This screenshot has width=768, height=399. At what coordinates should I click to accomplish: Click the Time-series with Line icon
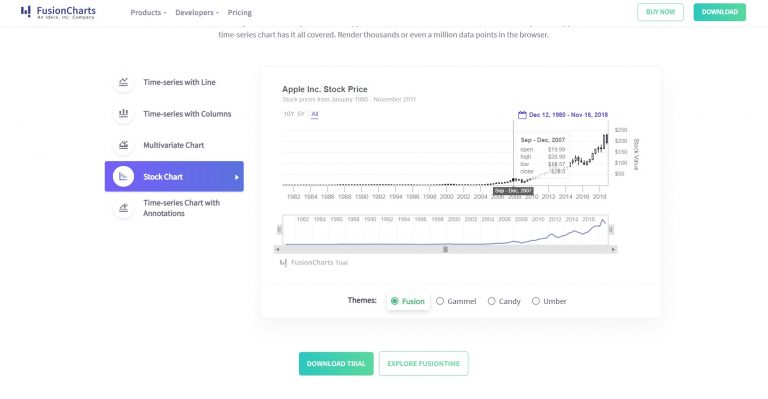123,82
